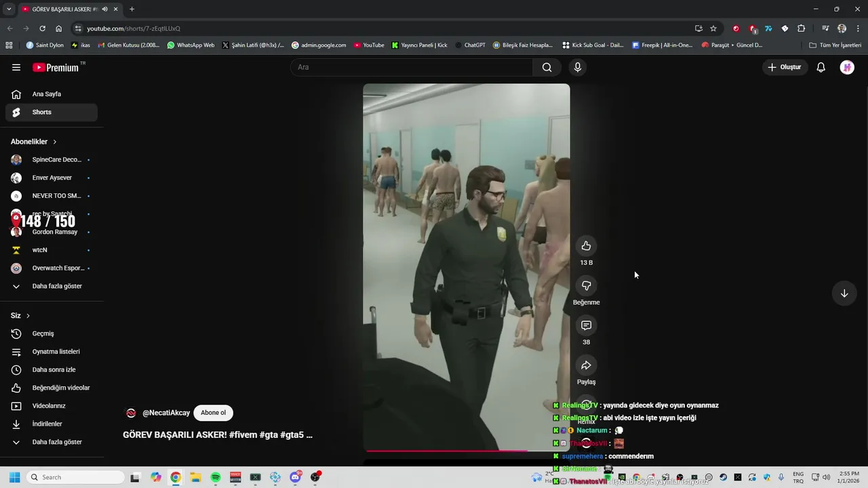Viewport: 868px width, 488px height.
Task: Open Chrome home page button
Action: [59, 28]
